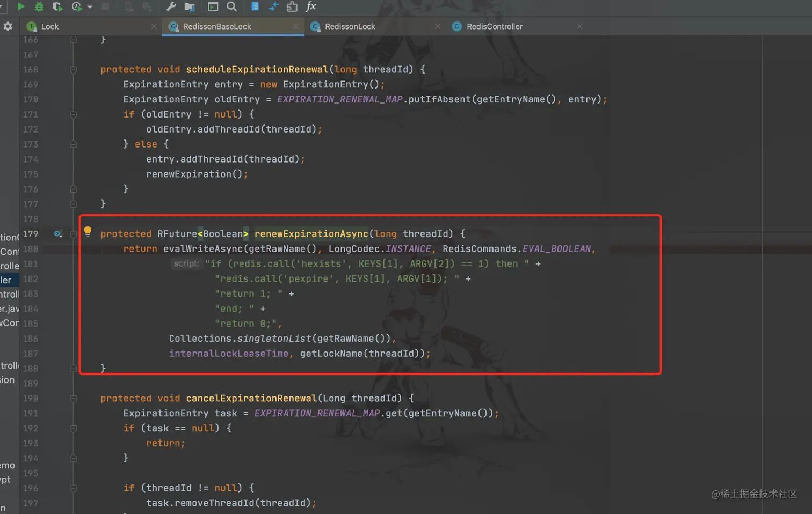Click the green Run button
This screenshot has height=514, width=812.
(21, 6)
